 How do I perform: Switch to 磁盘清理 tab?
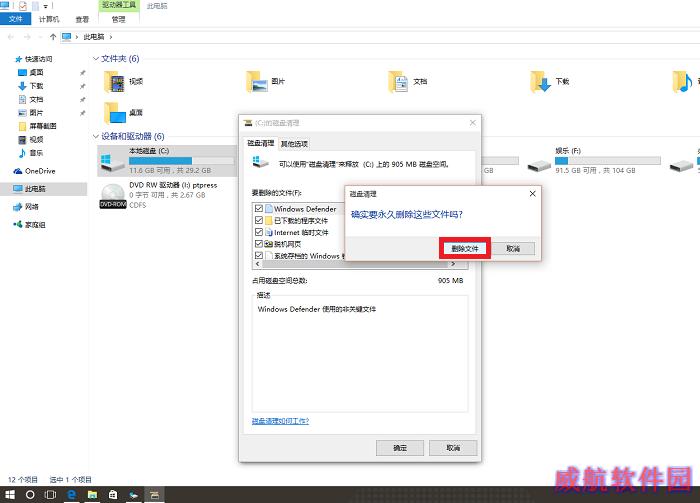261,143
